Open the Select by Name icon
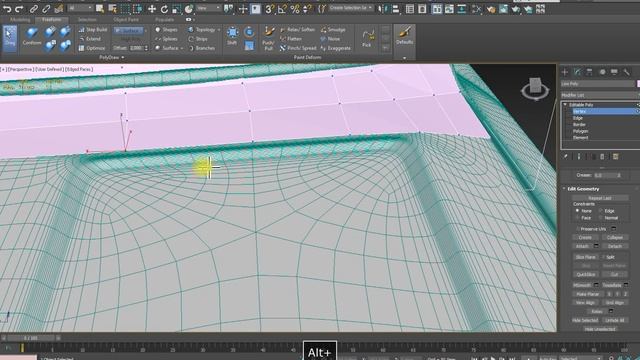The image size is (640, 360). pyautogui.click(x=112, y=9)
